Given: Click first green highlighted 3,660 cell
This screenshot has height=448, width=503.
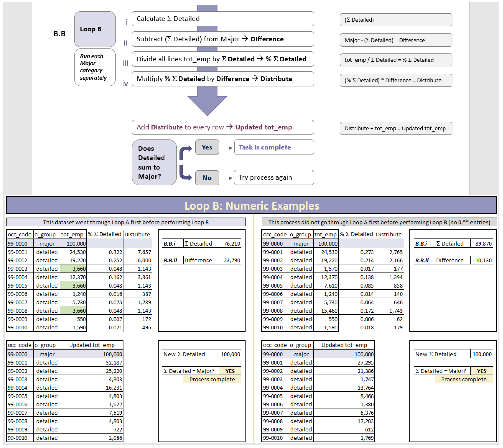Looking at the screenshot, I should click(73, 269).
